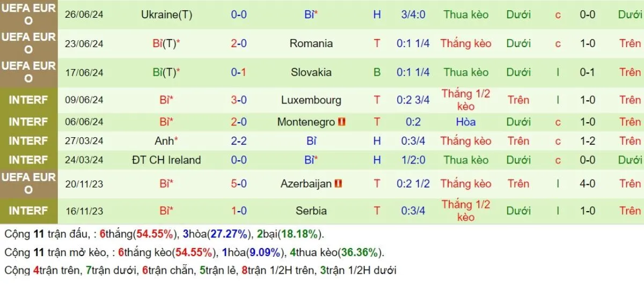This screenshot has height=284, width=644.
Task: Open Luxembourg team page
Action: point(311,100)
